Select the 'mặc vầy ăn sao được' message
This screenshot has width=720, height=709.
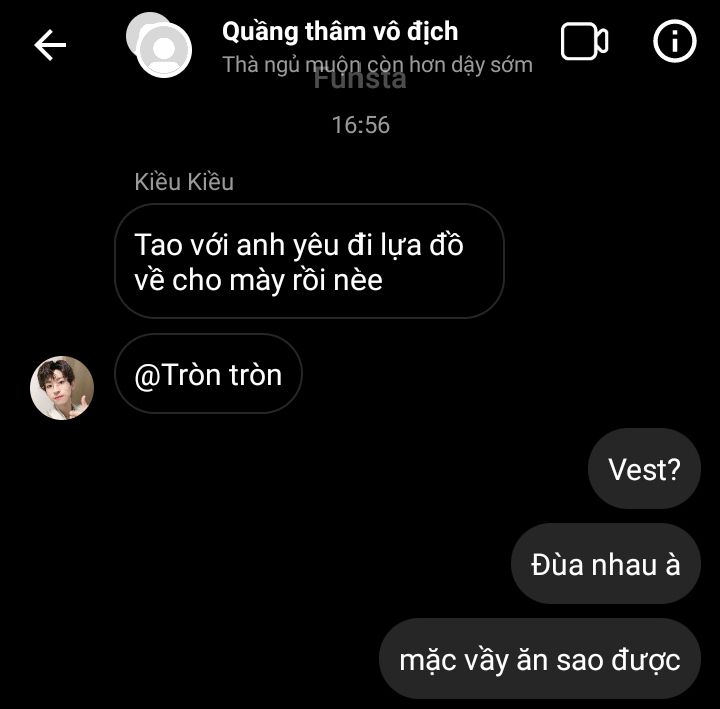[540, 659]
